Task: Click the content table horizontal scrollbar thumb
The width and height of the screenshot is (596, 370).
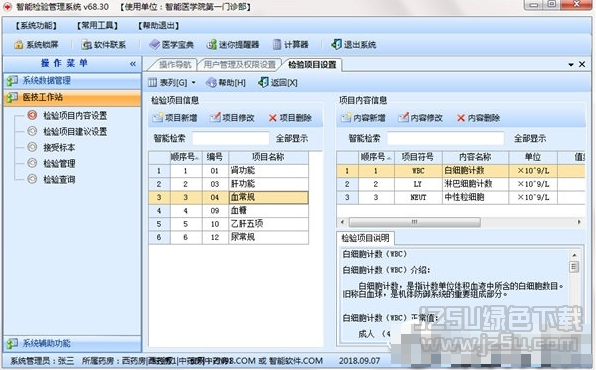Action: pos(415,222)
